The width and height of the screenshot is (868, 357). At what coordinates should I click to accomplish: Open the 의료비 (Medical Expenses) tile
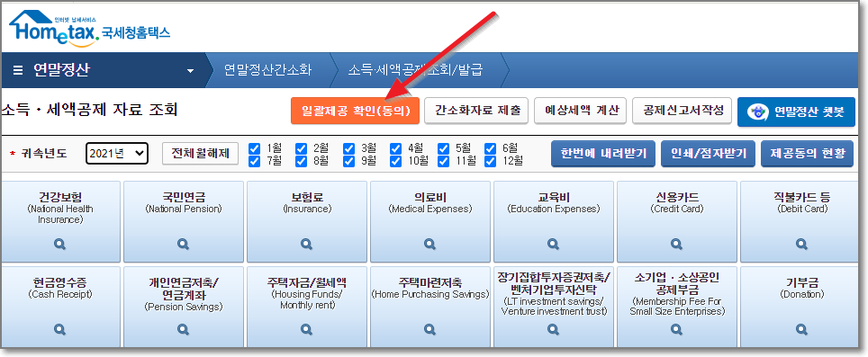[x=430, y=221]
